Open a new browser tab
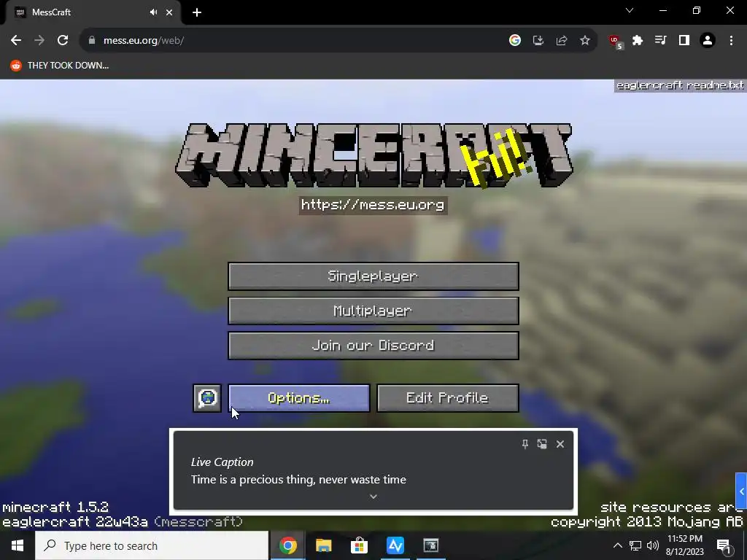The height and width of the screenshot is (560, 747). 197,12
